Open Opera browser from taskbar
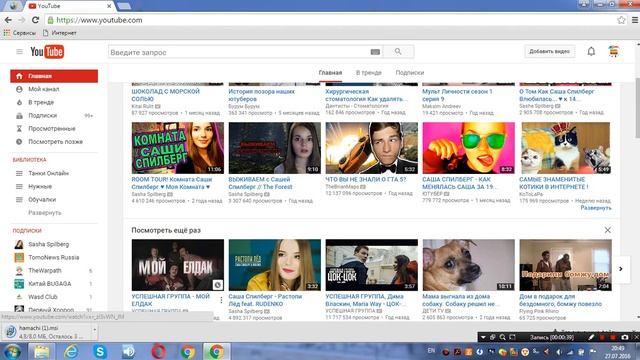This screenshot has height=360, width=640. (x=158, y=351)
